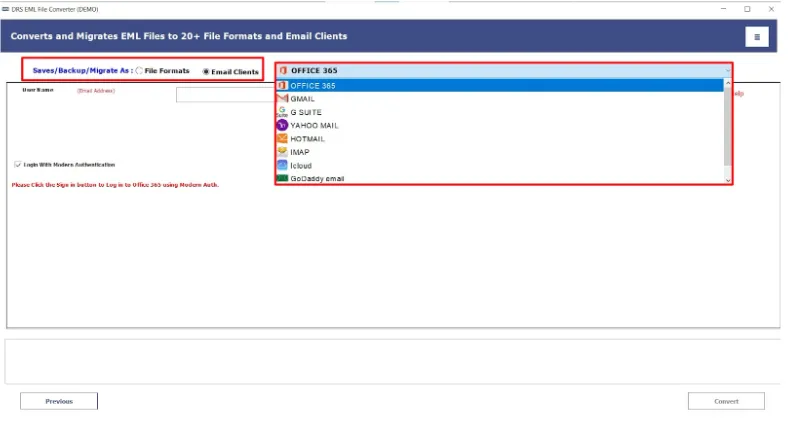Click the User Name input field
Screen dimensions: 802x431
tap(226, 95)
